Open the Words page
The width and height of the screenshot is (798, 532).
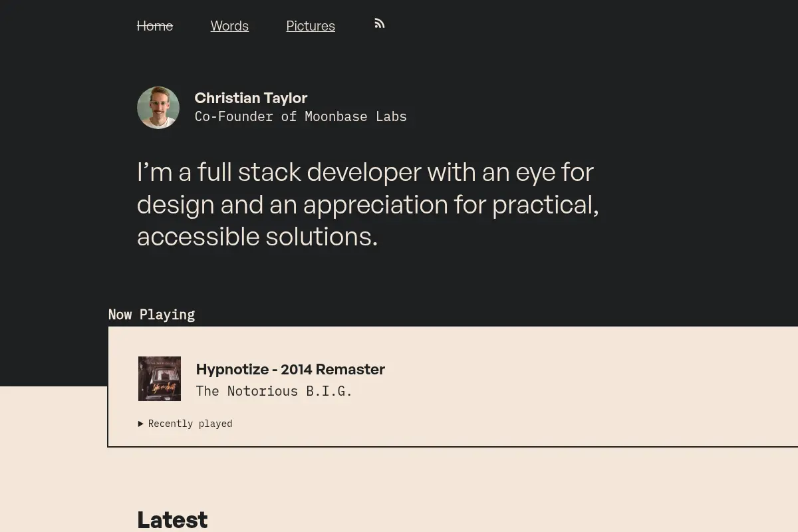(x=229, y=26)
